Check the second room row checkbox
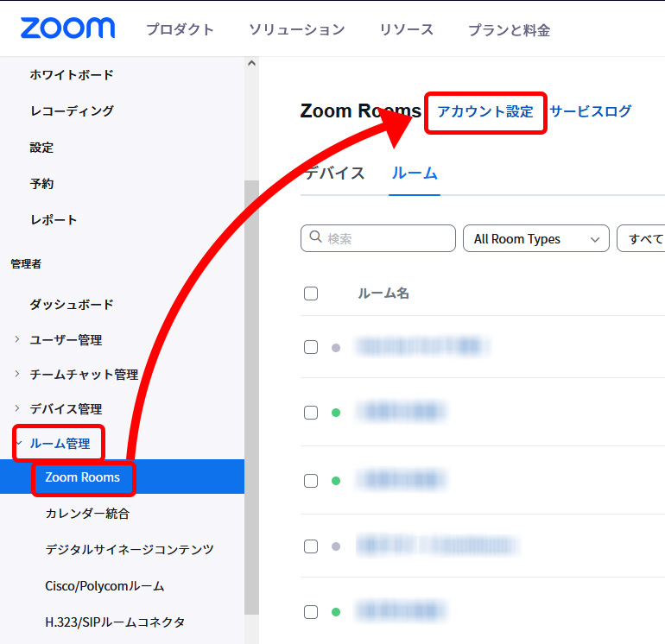This screenshot has height=644, width=665. point(311,412)
